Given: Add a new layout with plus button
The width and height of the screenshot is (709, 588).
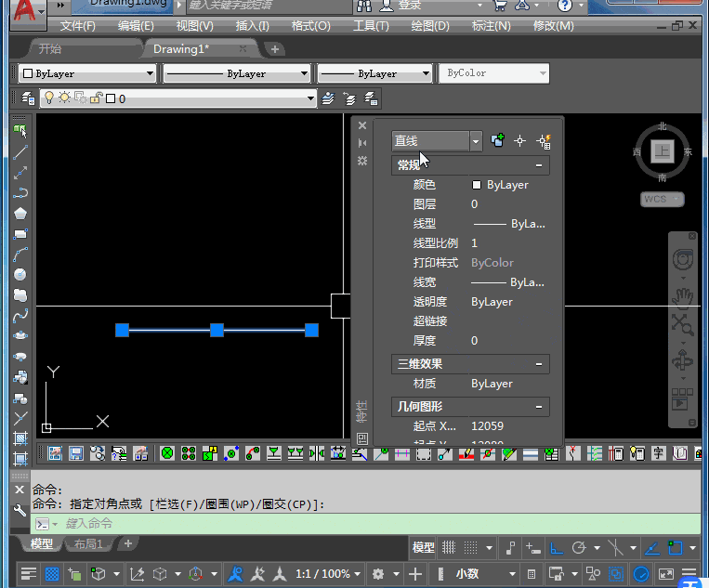Looking at the screenshot, I should point(128,543).
